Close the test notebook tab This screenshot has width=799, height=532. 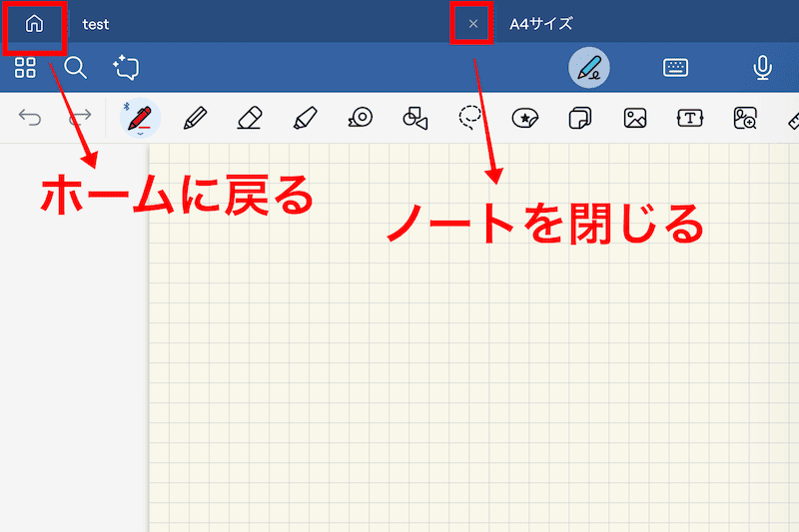pos(473,23)
